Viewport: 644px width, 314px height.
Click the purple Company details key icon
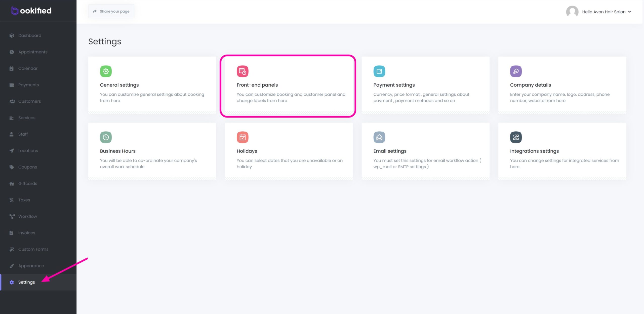click(516, 71)
